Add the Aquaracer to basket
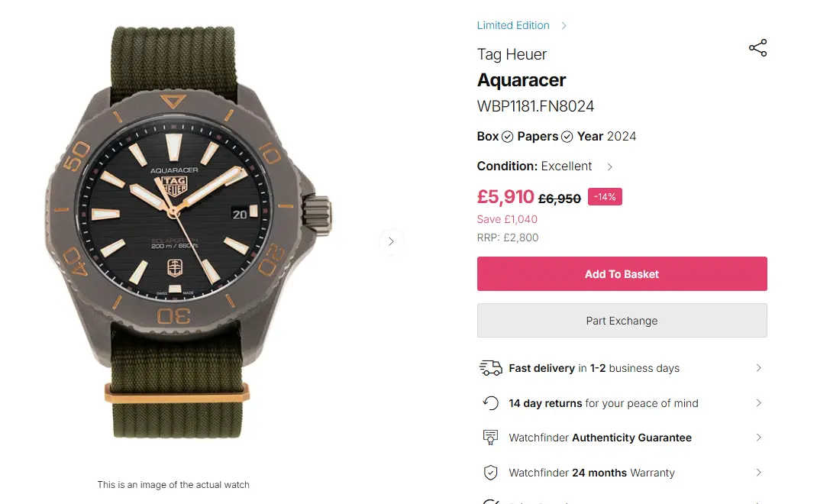The image size is (817, 504). (622, 274)
